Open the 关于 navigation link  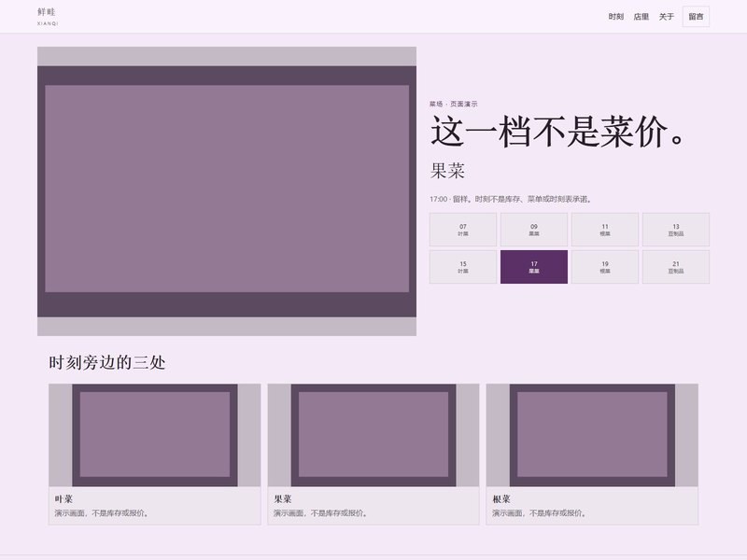[x=666, y=17]
